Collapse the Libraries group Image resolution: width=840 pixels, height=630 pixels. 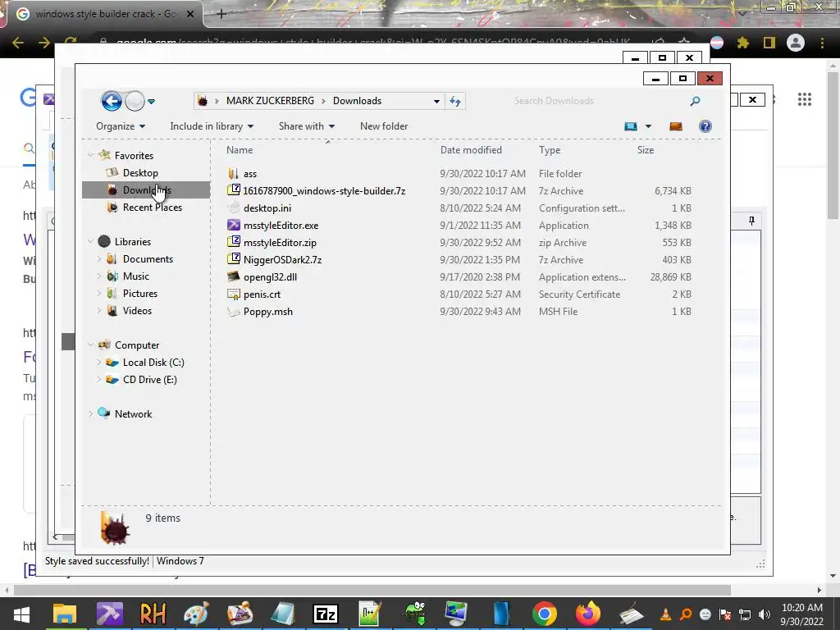(x=90, y=242)
